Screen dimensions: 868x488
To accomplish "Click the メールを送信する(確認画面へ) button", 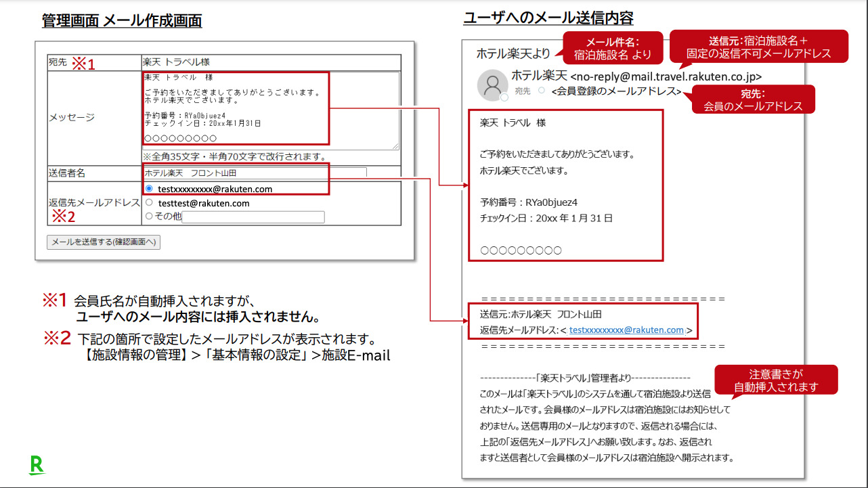I will point(104,242).
